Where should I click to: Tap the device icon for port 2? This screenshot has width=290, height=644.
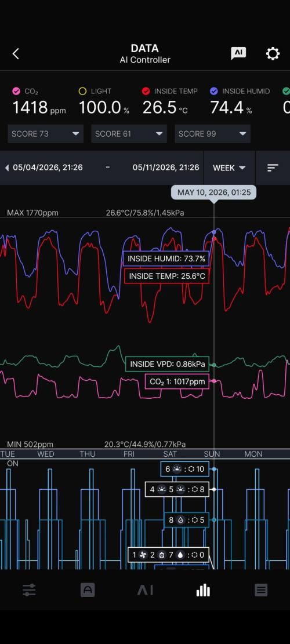(x=162, y=555)
